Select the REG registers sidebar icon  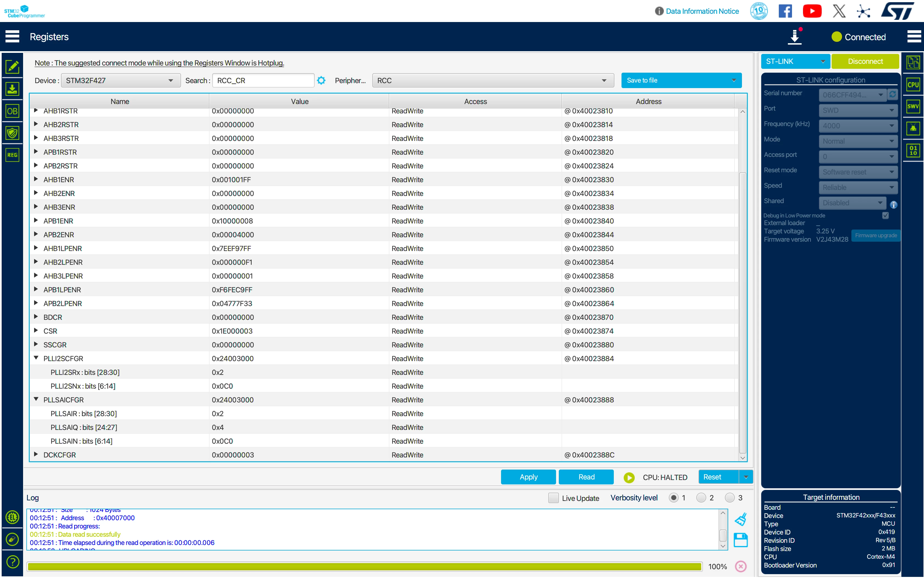point(12,155)
